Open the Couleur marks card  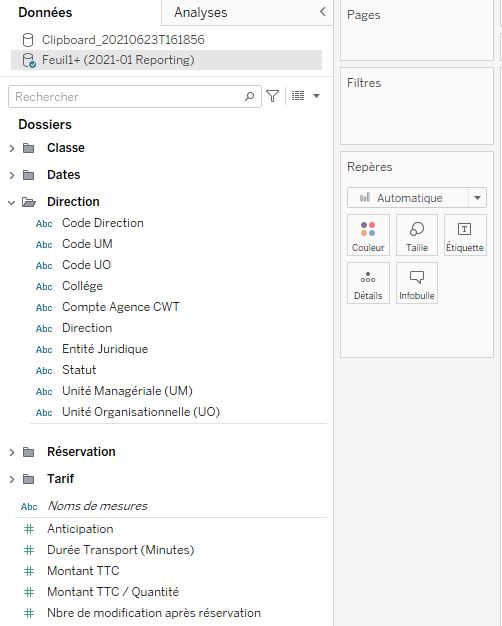(x=368, y=235)
